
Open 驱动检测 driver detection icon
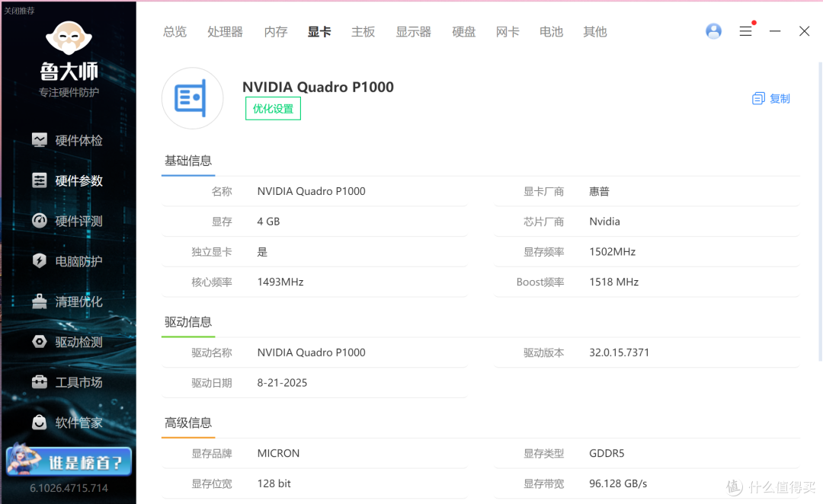click(x=40, y=341)
